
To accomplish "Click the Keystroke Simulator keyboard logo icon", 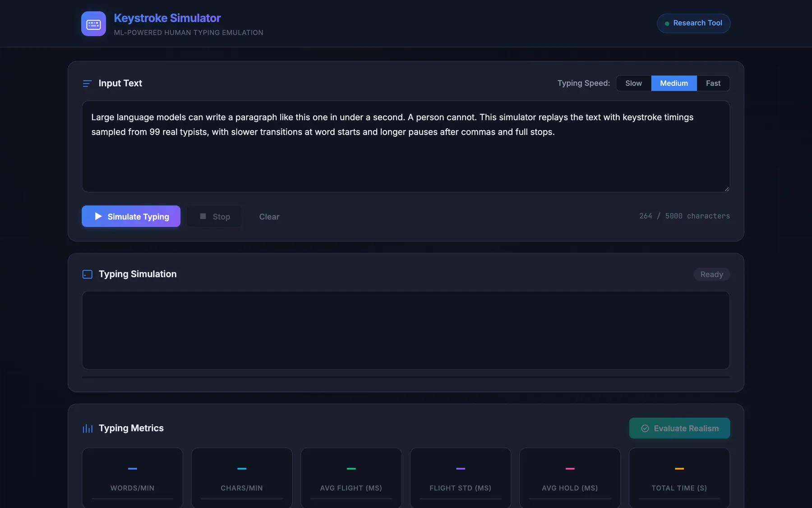I will pyautogui.click(x=93, y=23).
